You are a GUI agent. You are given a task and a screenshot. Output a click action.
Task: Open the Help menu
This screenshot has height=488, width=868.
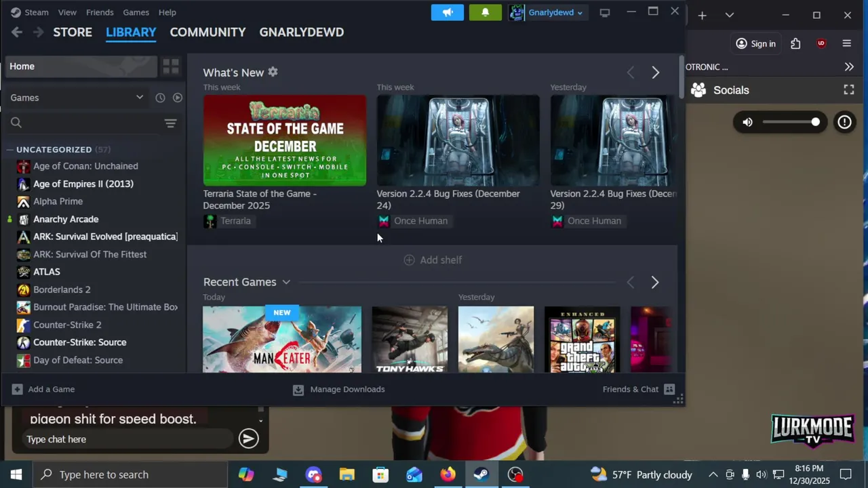(x=167, y=12)
